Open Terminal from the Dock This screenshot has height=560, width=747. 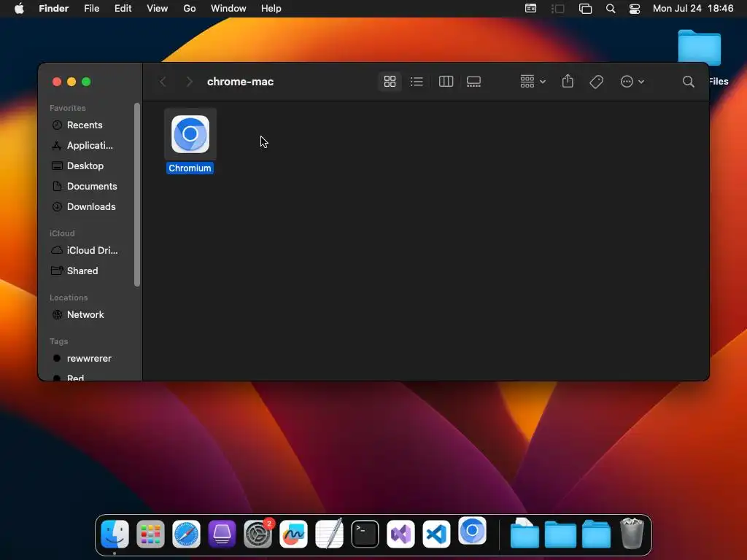coord(365,534)
